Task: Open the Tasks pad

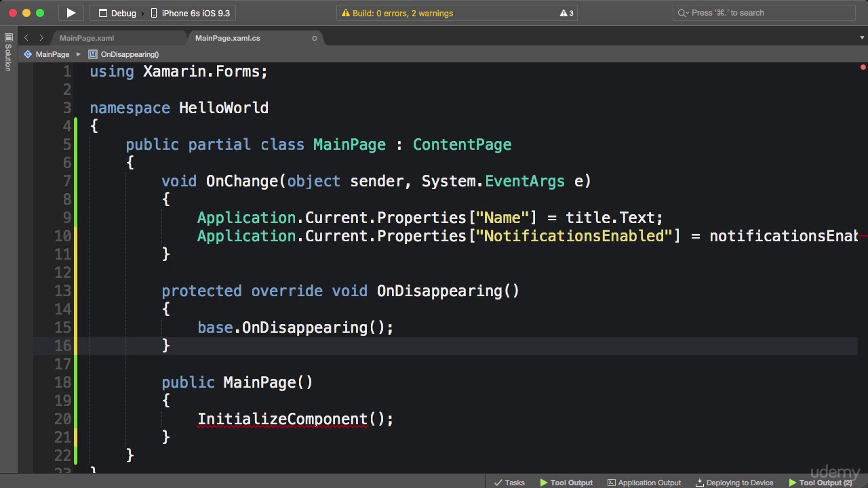Action: click(x=509, y=483)
